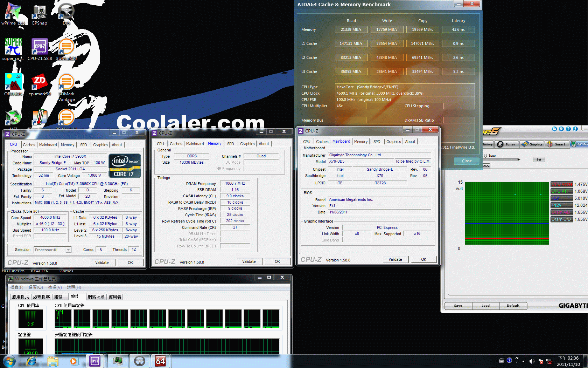The height and width of the screenshot is (368, 588).
Task: Open 檔案(F) menu in Task Manager
Action: click(x=17, y=287)
